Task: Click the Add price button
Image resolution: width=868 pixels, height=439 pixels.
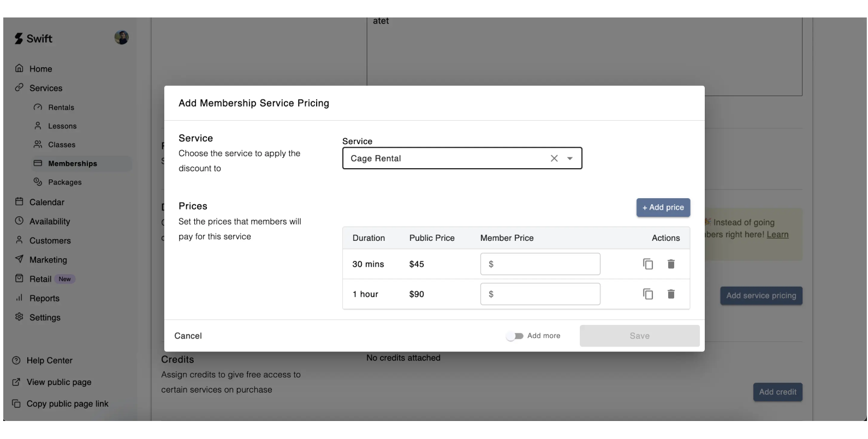Action: pos(663,207)
